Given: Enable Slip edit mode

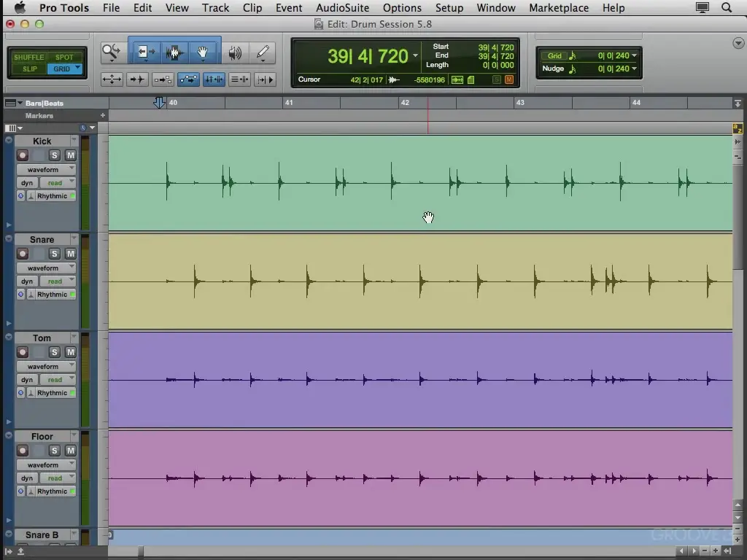Looking at the screenshot, I should pos(29,69).
